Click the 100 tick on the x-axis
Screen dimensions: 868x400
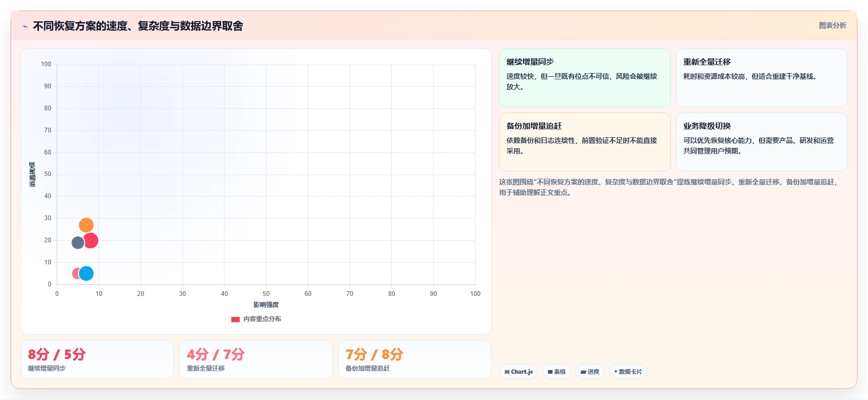[475, 294]
